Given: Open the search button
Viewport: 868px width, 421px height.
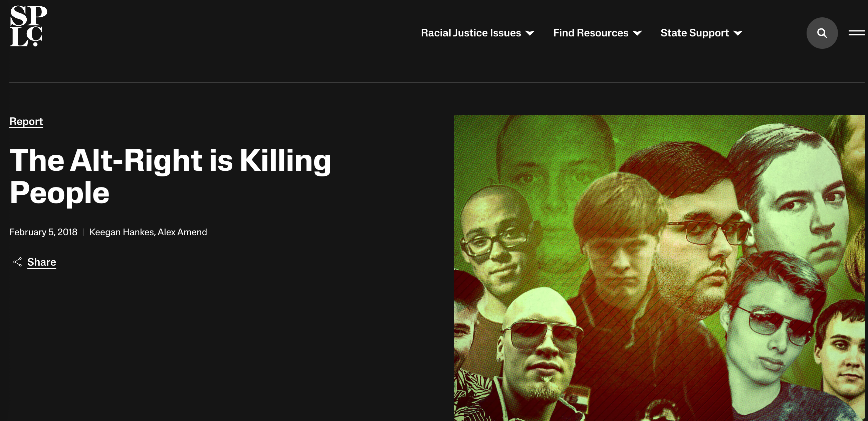Looking at the screenshot, I should tap(822, 33).
